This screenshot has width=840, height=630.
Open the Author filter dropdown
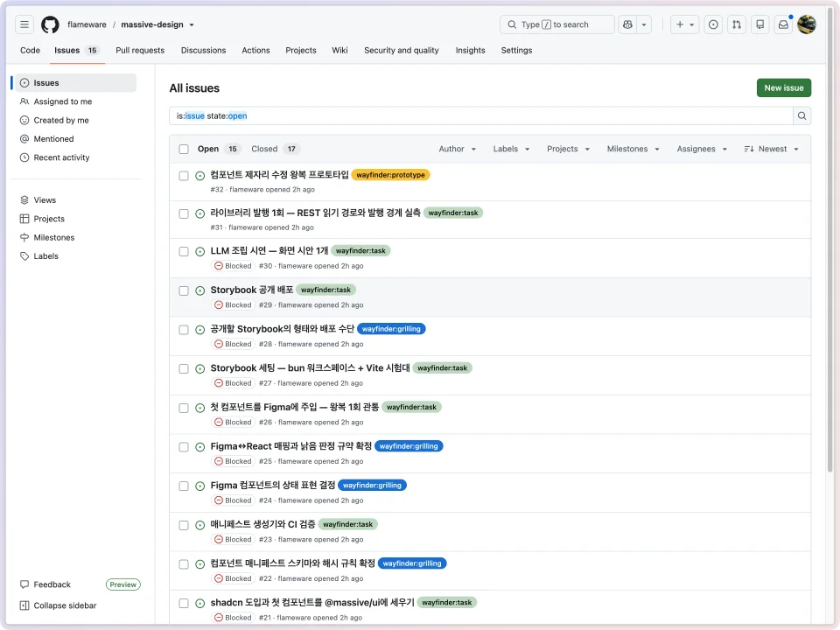457,149
